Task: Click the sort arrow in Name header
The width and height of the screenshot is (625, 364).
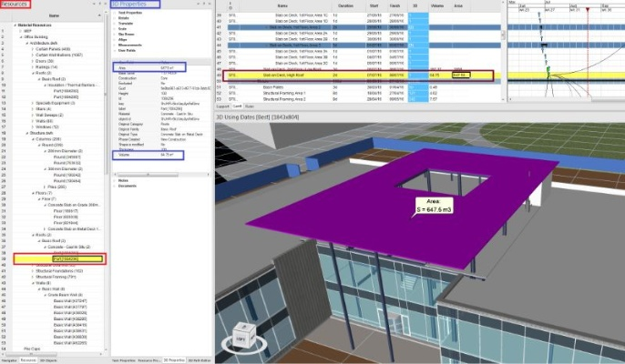Action: [99, 15]
